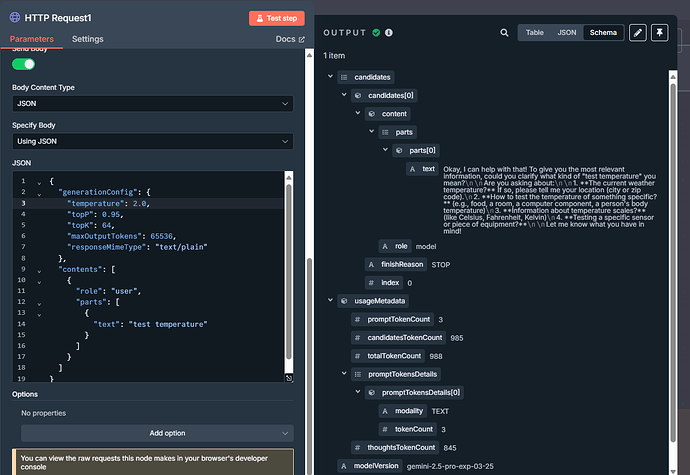Screen dimensions: 690x475
Task: Click the temperature line in JSON editor
Action: (x=150, y=203)
